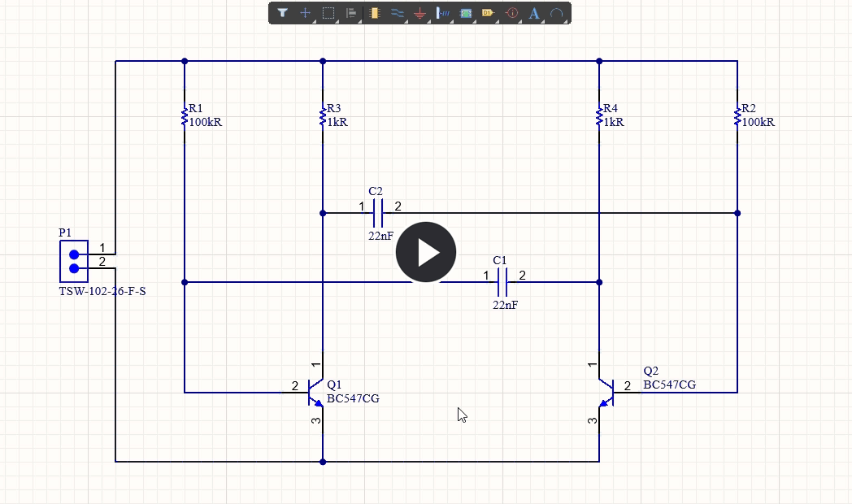Play the embedded video overlay
This screenshot has width=852, height=504.
pyautogui.click(x=425, y=251)
